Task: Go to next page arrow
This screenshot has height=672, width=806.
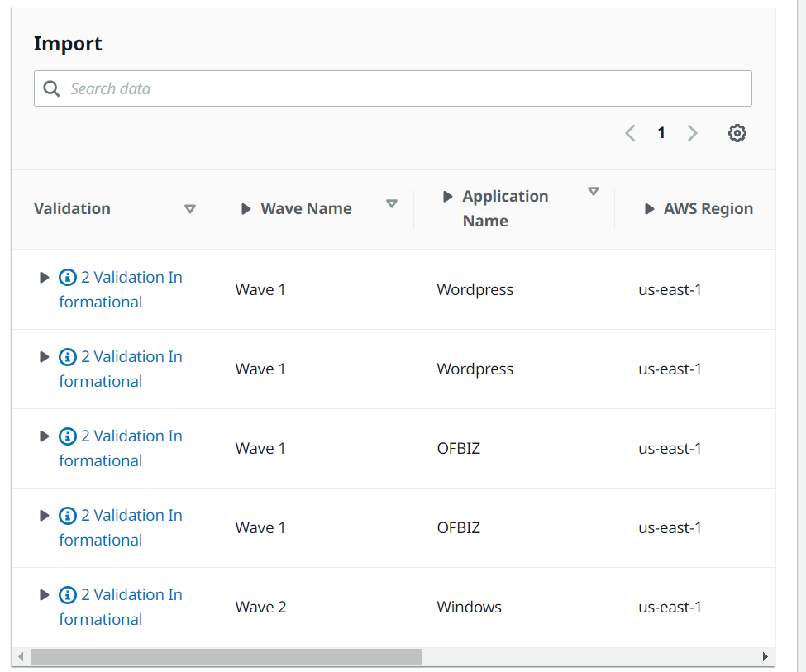Action: [x=693, y=133]
